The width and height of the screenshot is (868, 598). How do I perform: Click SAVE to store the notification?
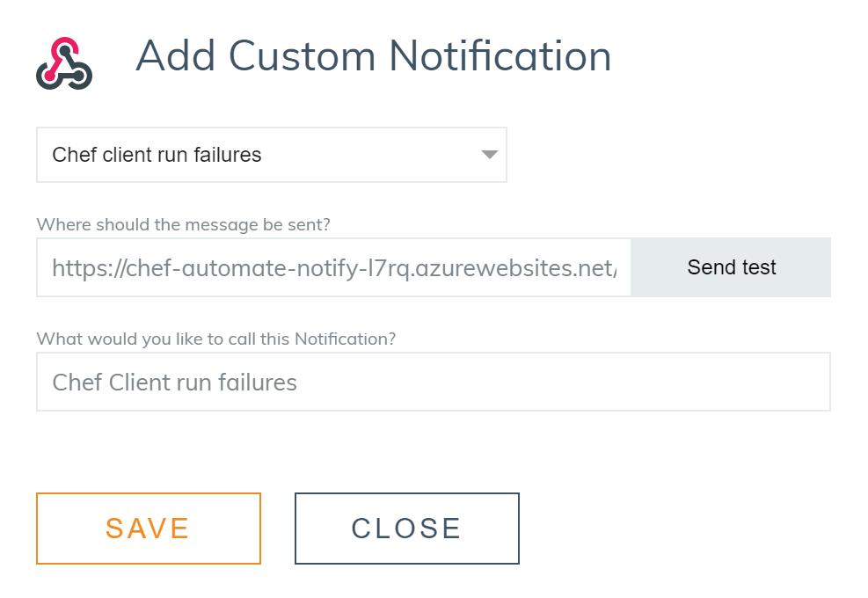148,529
